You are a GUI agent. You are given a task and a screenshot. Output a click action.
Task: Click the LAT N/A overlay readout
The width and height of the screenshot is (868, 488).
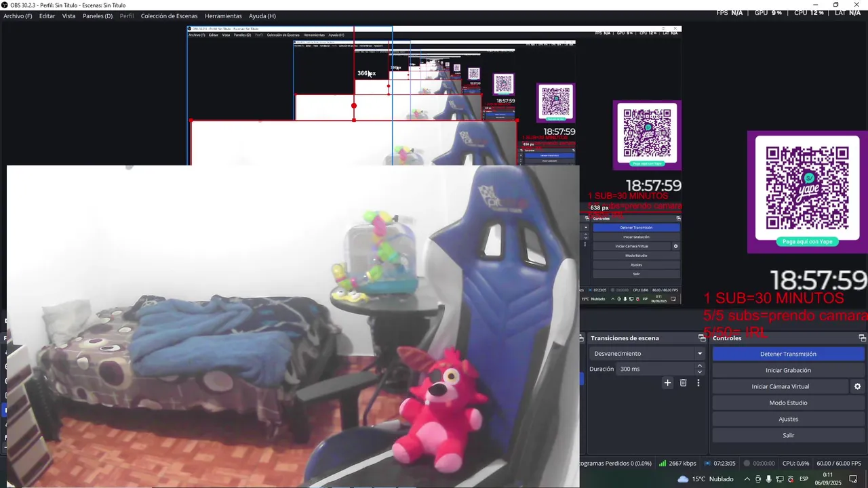848,13
